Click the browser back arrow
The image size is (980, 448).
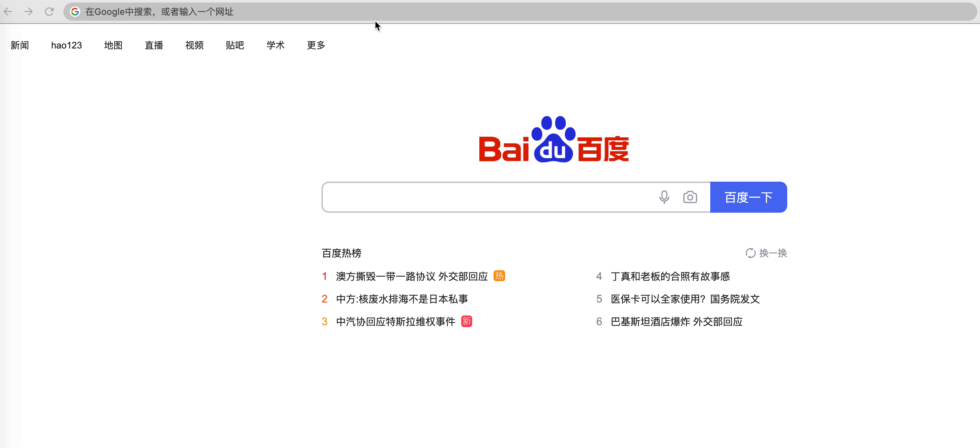[x=8, y=11]
